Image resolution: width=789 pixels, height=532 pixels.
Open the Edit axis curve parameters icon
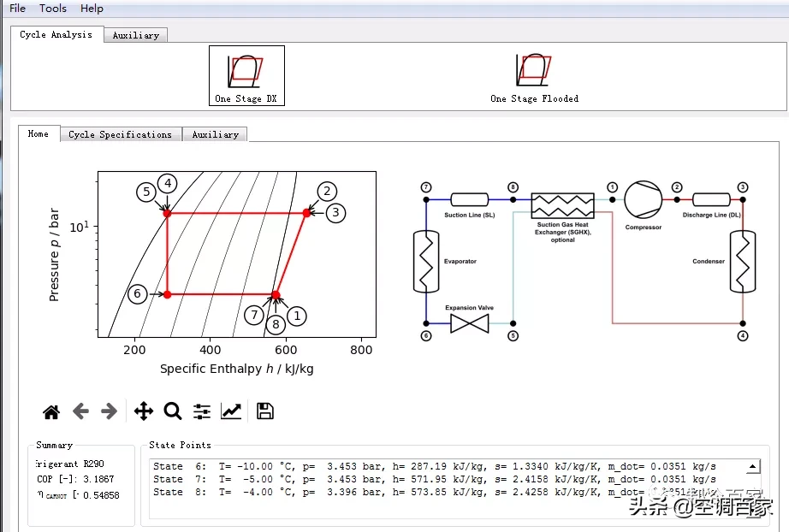(231, 411)
